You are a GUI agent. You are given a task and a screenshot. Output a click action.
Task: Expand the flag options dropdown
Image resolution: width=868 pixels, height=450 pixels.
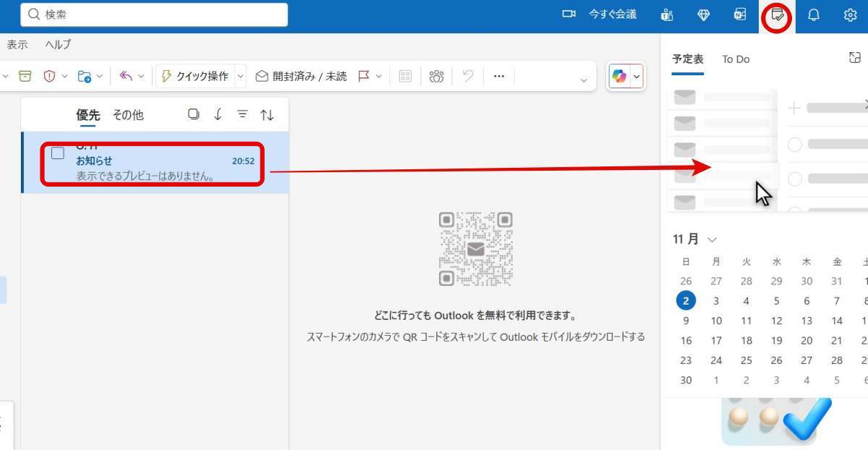(379, 75)
